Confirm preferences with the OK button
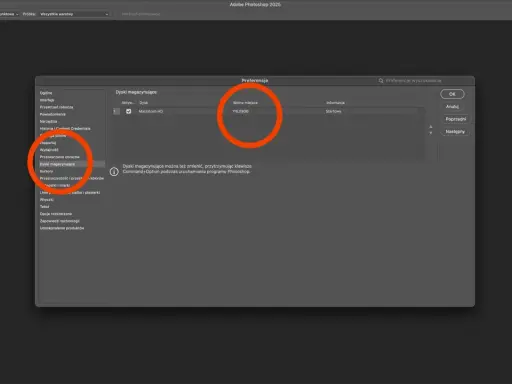The image size is (512, 384). [x=452, y=94]
